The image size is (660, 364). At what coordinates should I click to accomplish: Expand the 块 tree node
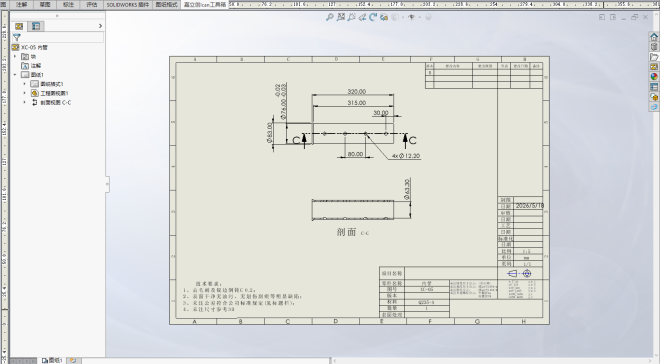[x=15, y=56]
